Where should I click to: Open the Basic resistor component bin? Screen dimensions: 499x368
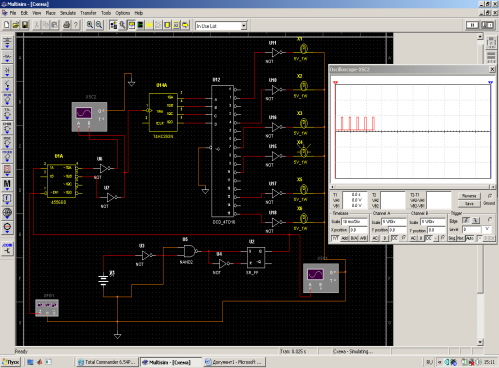click(7, 57)
